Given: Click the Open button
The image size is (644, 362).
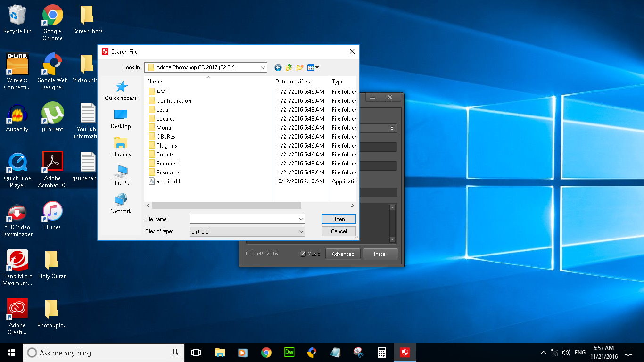Looking at the screenshot, I should (339, 219).
